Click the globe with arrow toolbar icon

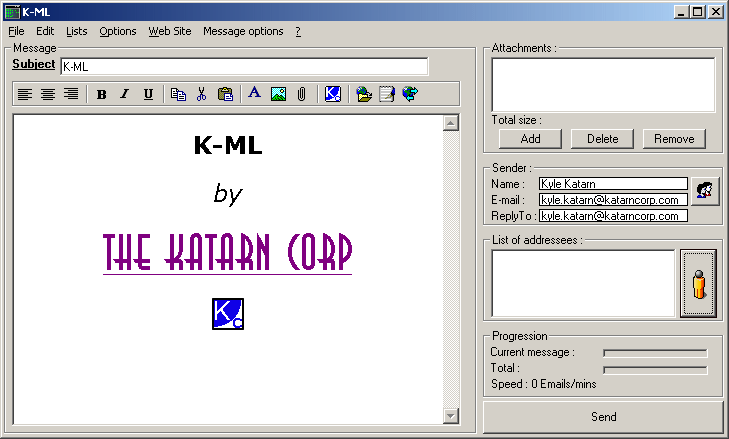pos(410,94)
